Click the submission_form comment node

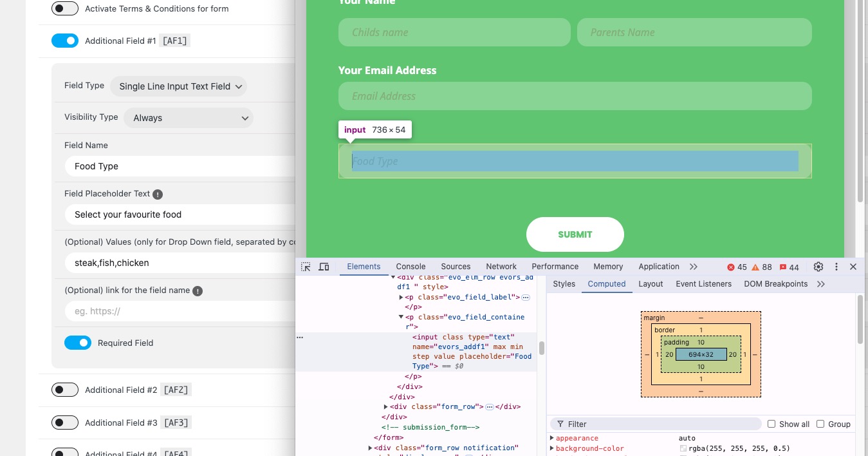click(430, 427)
